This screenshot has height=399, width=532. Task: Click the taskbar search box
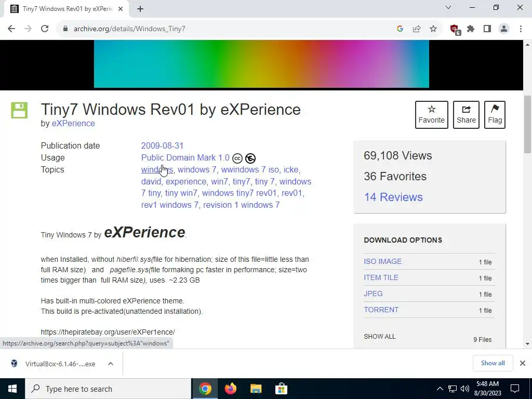click(108, 389)
